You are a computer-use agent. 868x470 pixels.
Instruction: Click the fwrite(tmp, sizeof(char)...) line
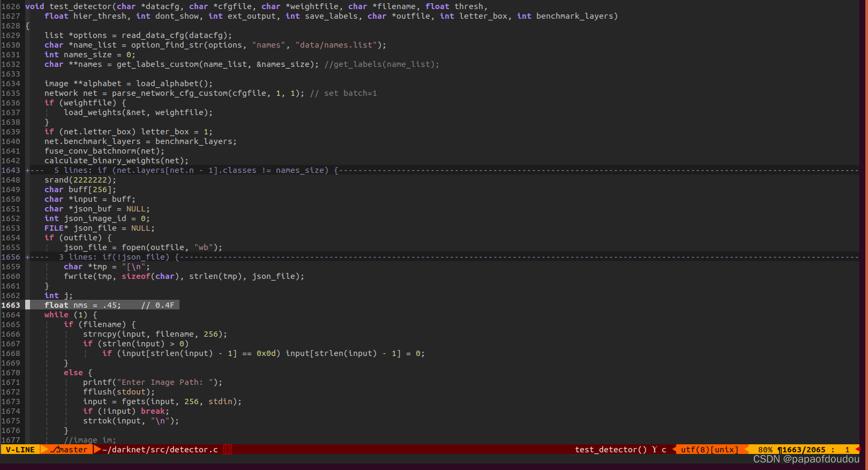click(x=184, y=276)
